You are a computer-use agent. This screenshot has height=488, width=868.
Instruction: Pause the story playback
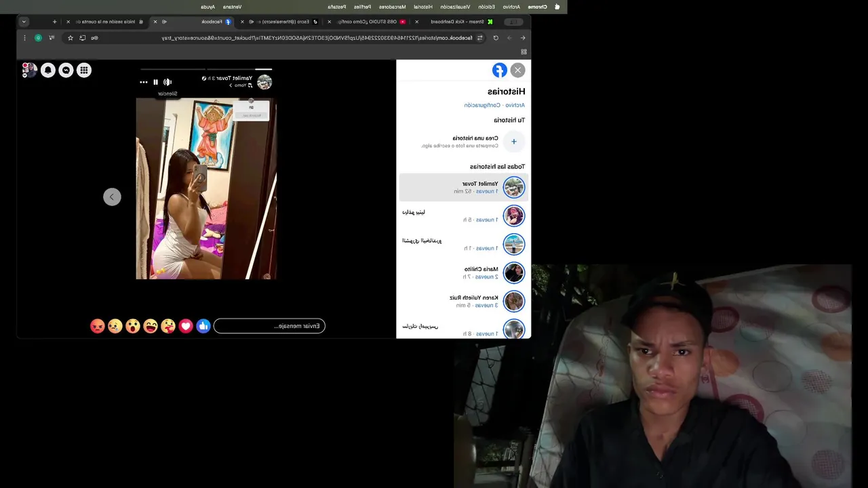[x=155, y=82]
